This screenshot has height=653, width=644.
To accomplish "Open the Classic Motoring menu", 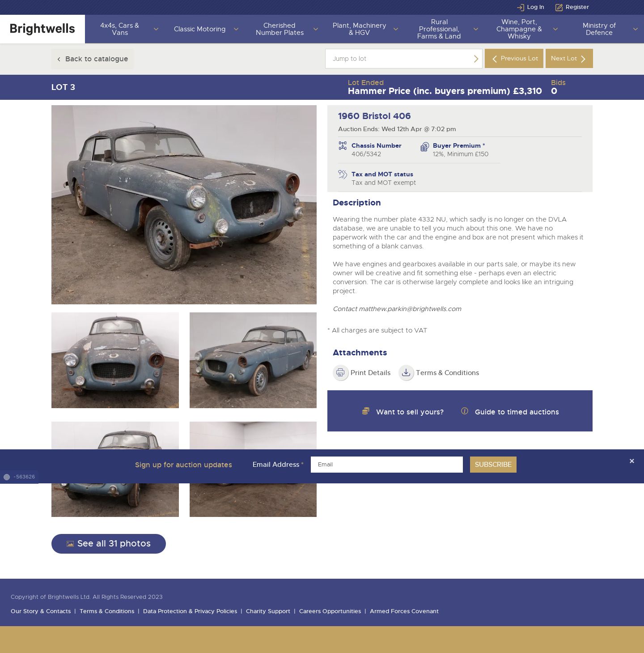I will [x=199, y=29].
